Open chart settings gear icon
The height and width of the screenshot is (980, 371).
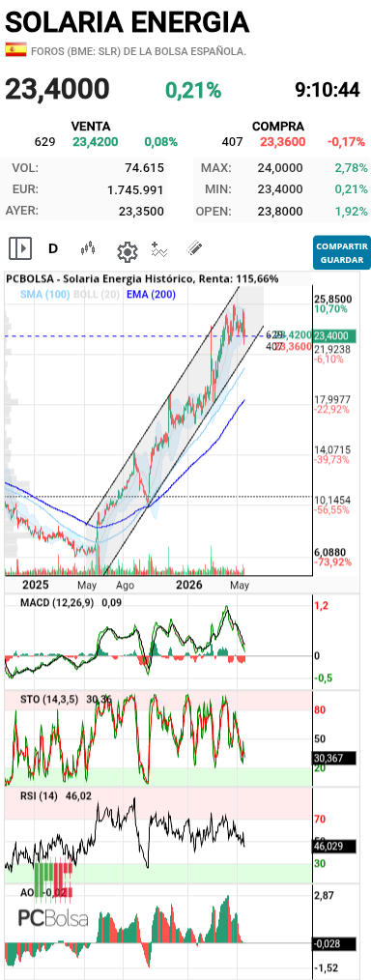point(127,252)
